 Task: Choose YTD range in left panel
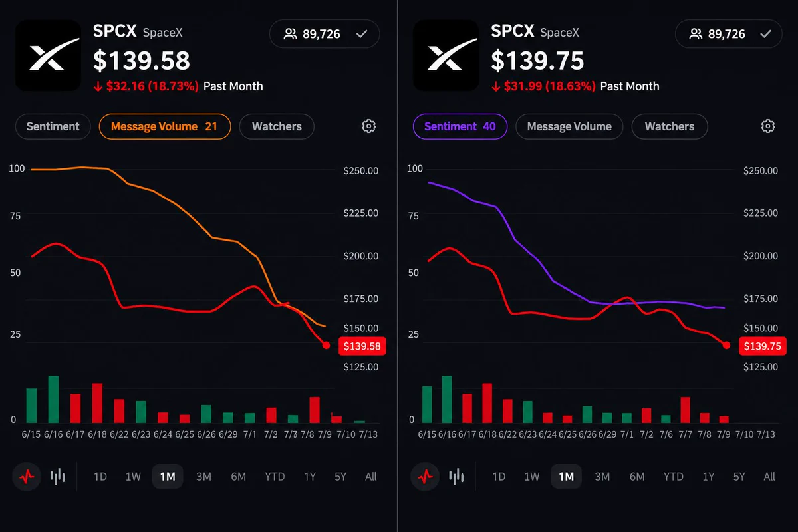click(275, 476)
